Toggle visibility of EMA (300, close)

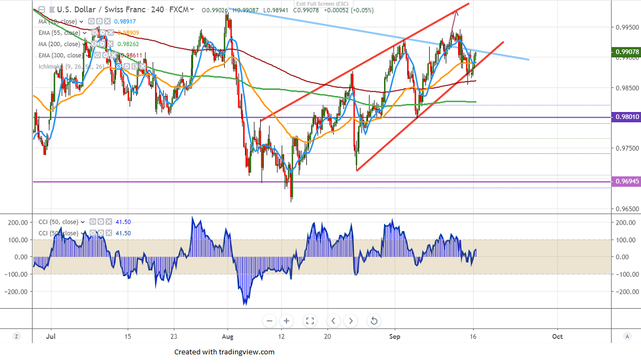pyautogui.click(x=98, y=55)
